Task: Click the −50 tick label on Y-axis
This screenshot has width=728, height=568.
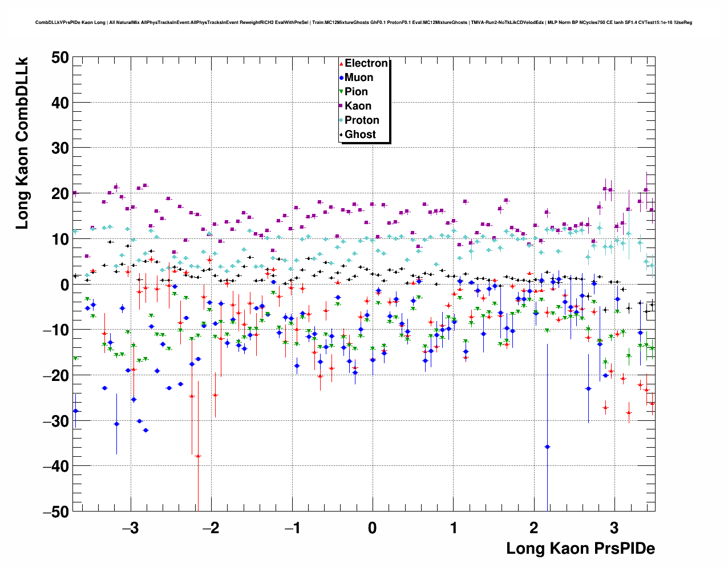Action: click(55, 512)
